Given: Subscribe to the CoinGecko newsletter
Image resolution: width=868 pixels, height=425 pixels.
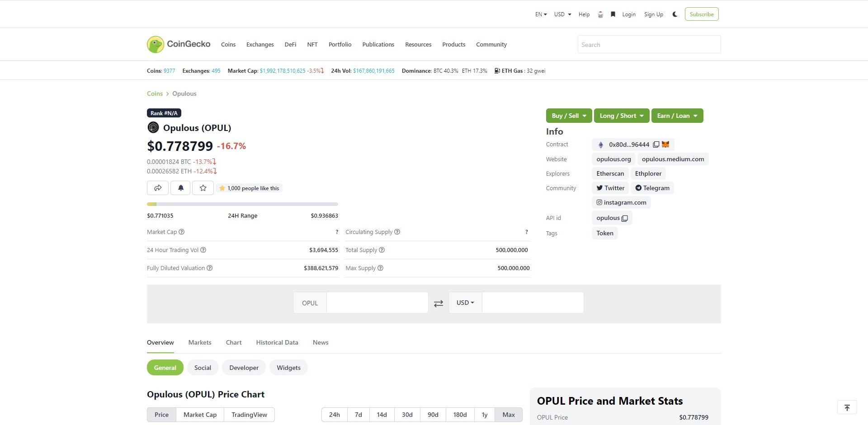Looking at the screenshot, I should [702, 14].
